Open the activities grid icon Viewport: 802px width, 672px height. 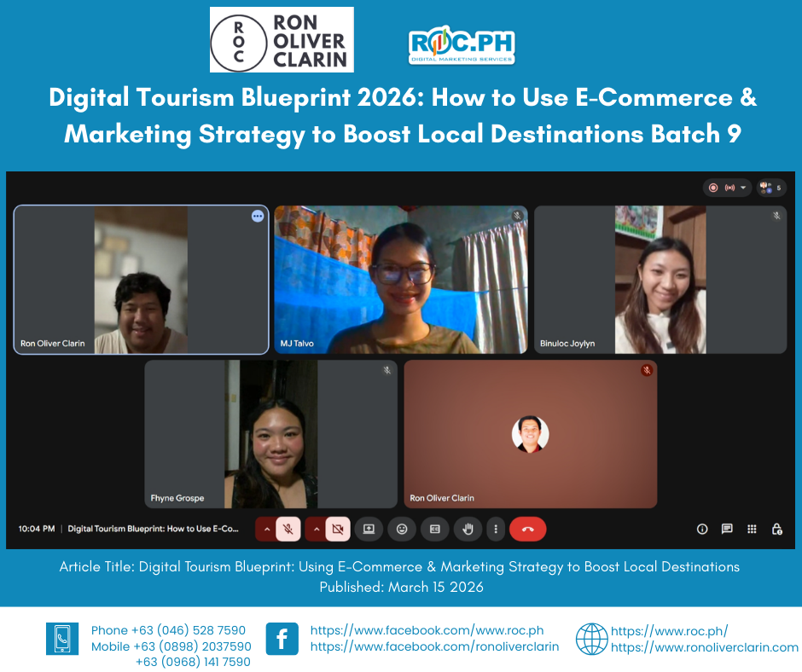tap(752, 529)
